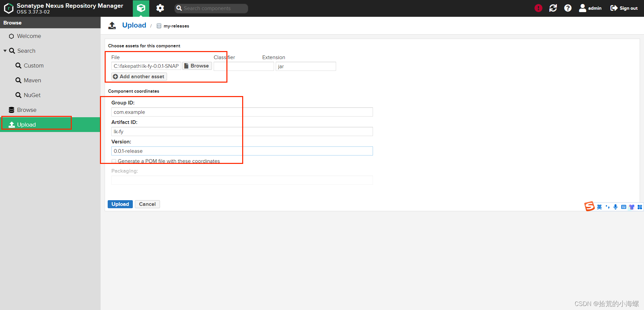This screenshot has width=644, height=310.
Task: Focus the Search components box
Action: click(x=211, y=8)
